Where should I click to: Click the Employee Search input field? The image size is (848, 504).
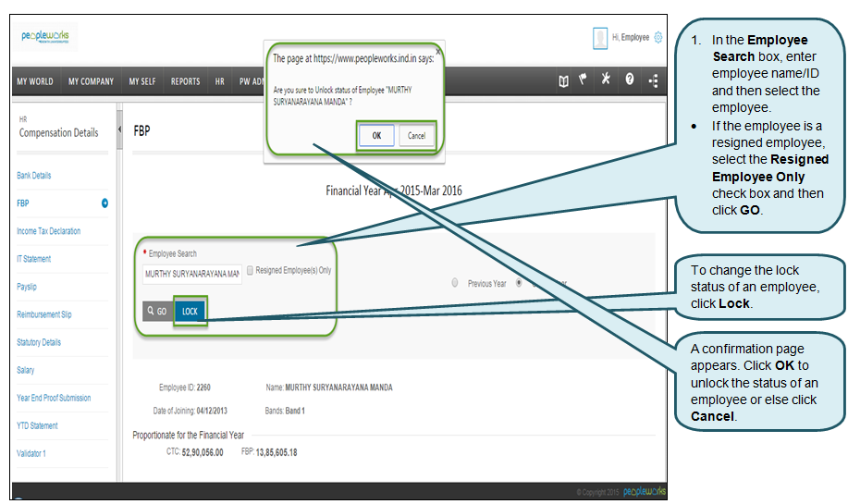click(192, 274)
